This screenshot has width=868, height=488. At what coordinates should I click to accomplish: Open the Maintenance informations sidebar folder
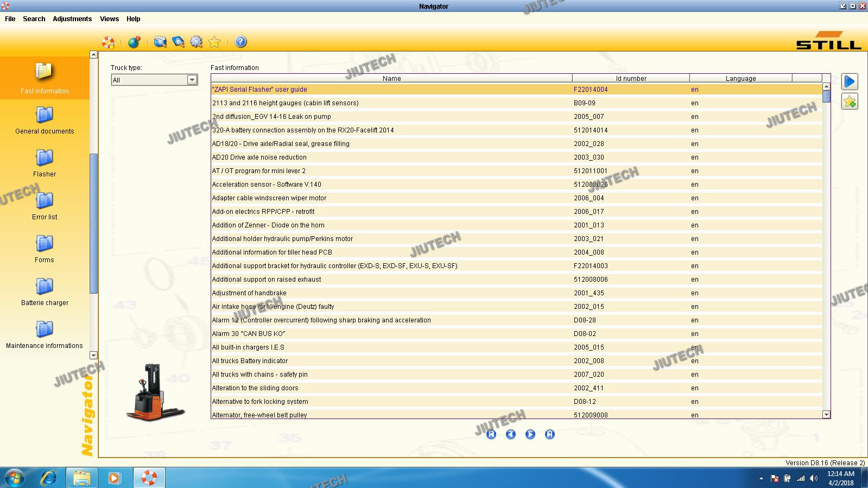click(45, 334)
